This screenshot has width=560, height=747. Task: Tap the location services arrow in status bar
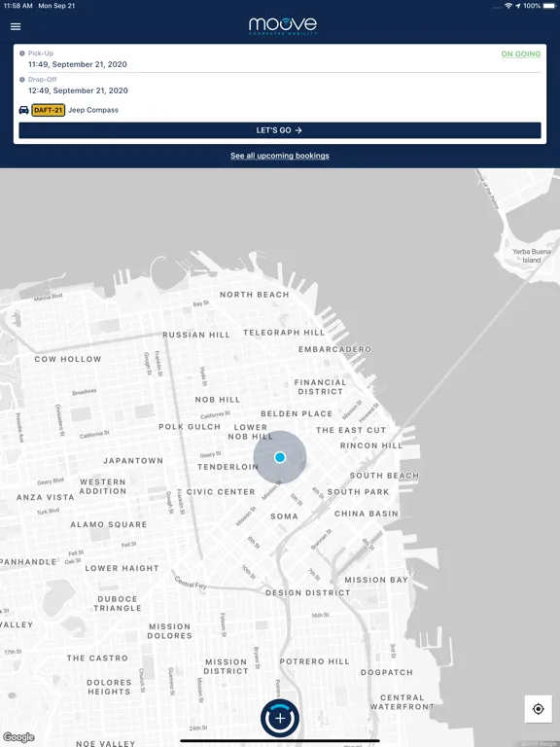tap(517, 6)
